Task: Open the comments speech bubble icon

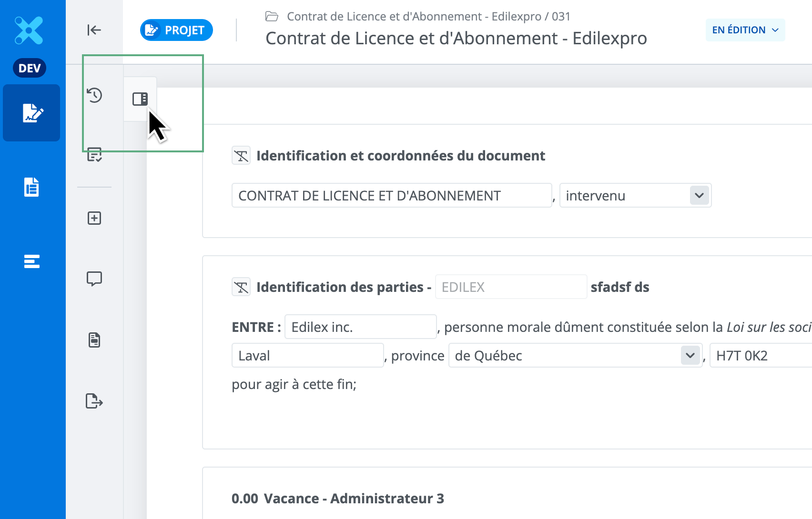Action: pyautogui.click(x=94, y=279)
